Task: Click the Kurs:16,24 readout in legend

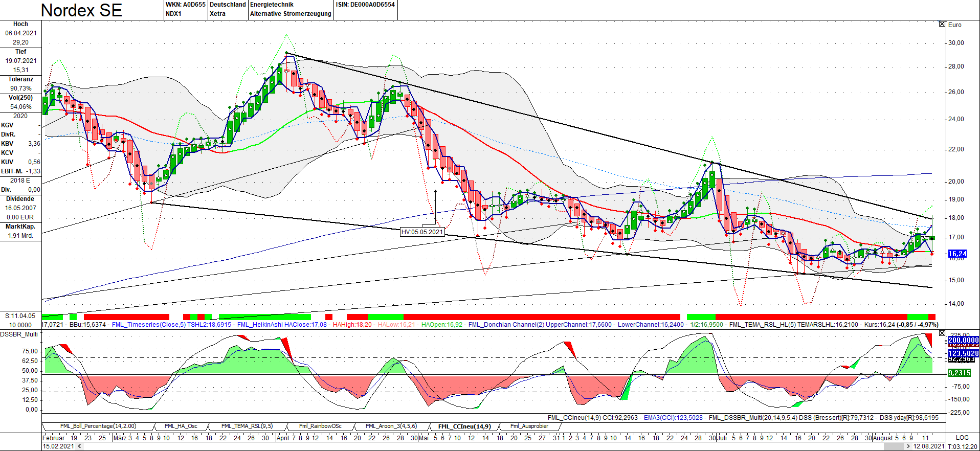Action: point(880,325)
